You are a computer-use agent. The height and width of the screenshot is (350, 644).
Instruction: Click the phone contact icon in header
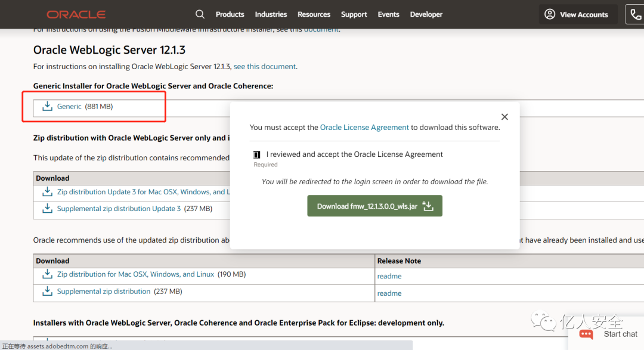tap(636, 14)
